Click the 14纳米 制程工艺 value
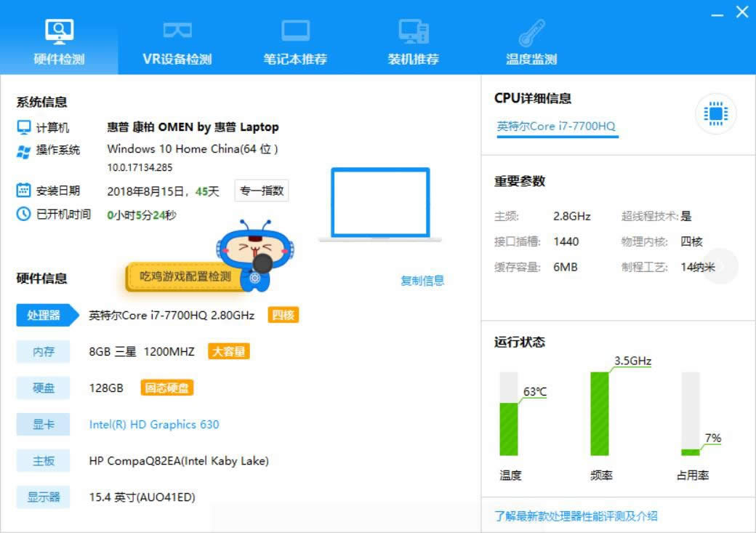756x533 pixels. point(697,267)
